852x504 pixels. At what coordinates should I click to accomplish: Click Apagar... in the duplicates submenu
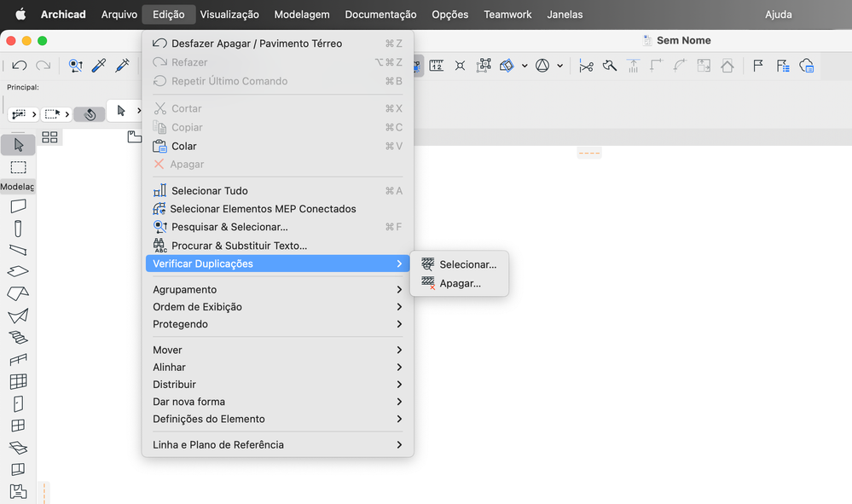[x=459, y=283]
